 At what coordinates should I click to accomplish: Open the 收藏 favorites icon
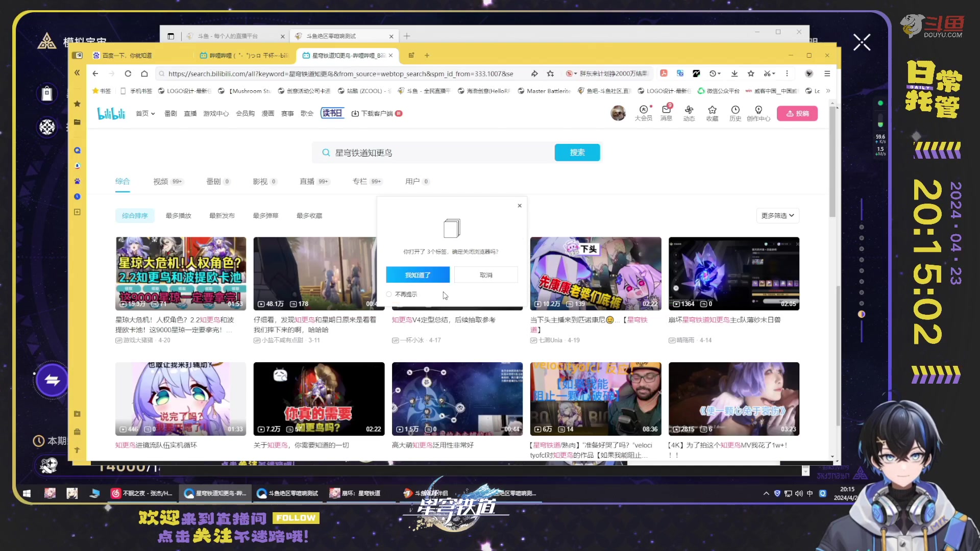pos(712,113)
